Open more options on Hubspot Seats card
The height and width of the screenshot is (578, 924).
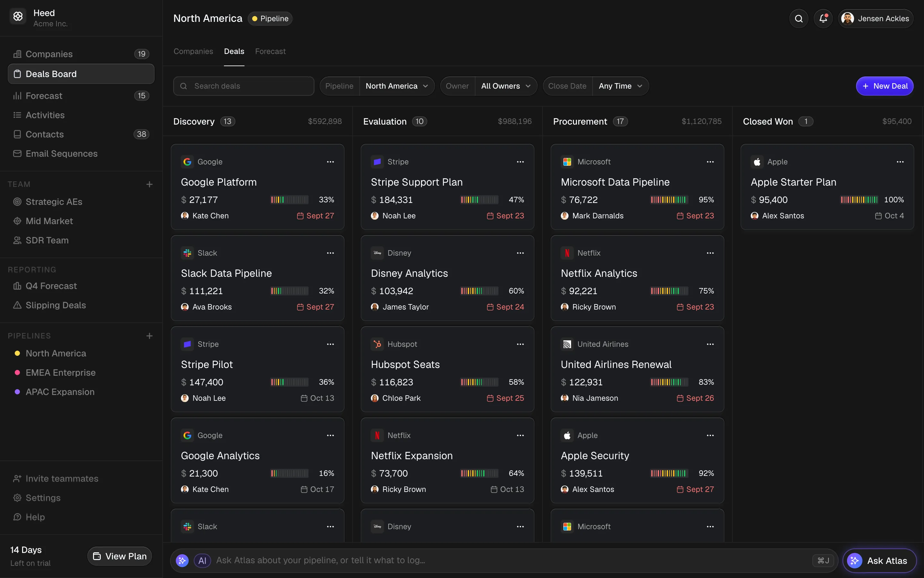[520, 344]
